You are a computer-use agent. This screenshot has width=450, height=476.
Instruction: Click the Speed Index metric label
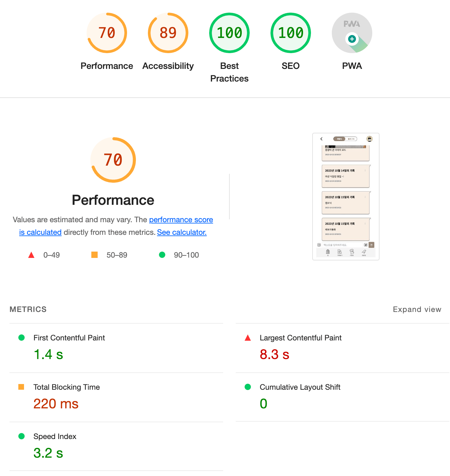point(55,436)
